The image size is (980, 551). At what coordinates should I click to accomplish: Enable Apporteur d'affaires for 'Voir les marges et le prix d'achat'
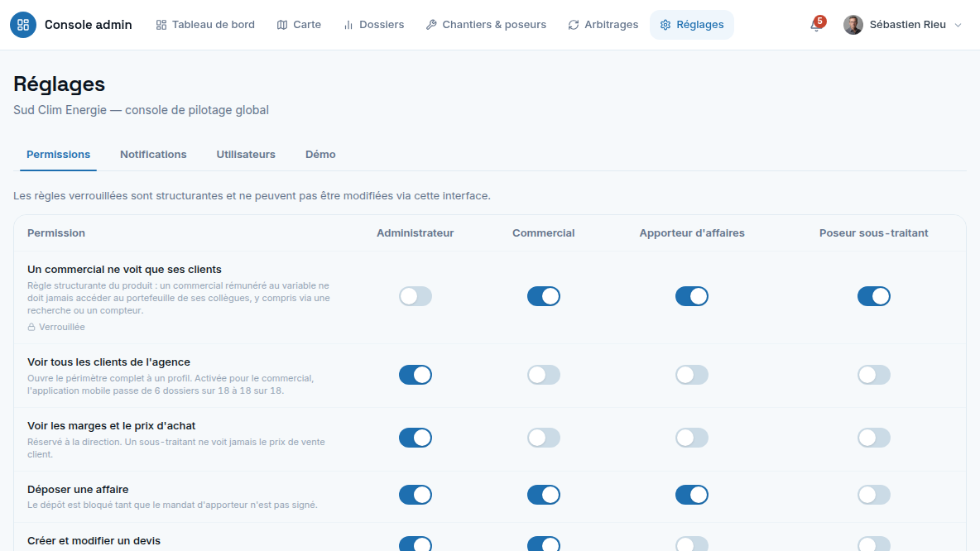(692, 438)
